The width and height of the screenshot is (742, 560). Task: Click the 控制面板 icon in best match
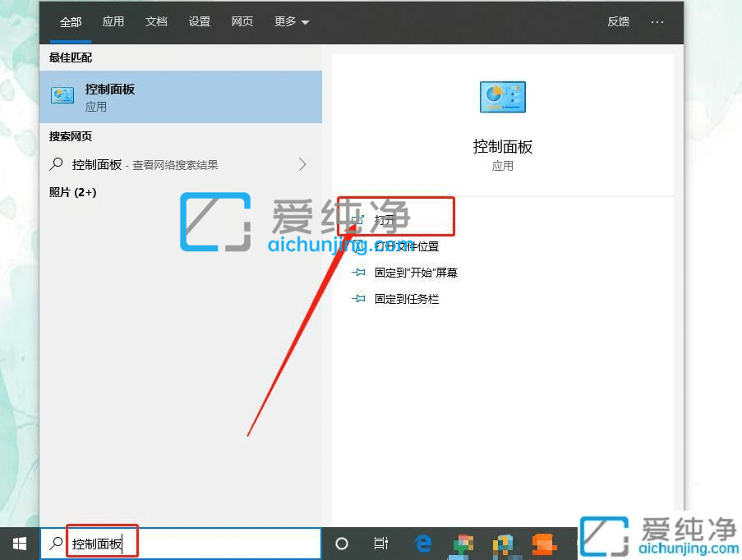pos(62,95)
